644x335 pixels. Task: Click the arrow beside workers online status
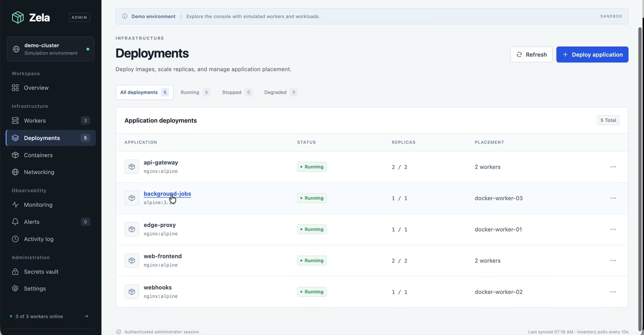coord(86,316)
